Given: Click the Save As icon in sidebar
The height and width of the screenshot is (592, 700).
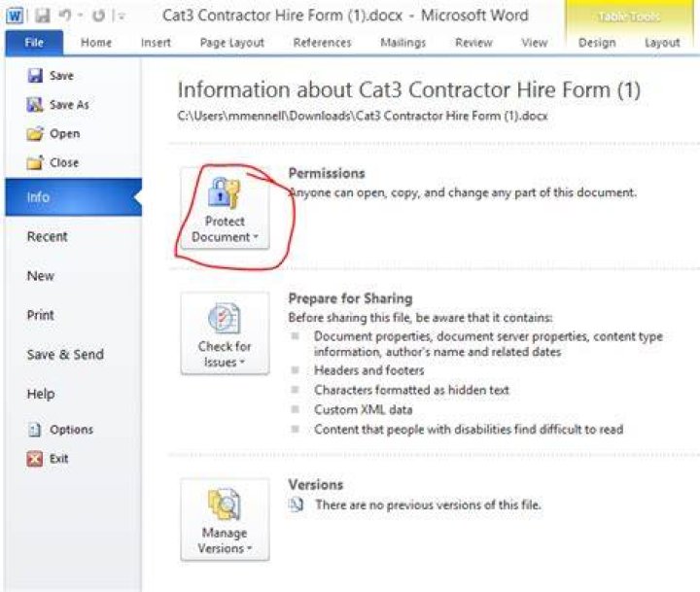Looking at the screenshot, I should [35, 105].
